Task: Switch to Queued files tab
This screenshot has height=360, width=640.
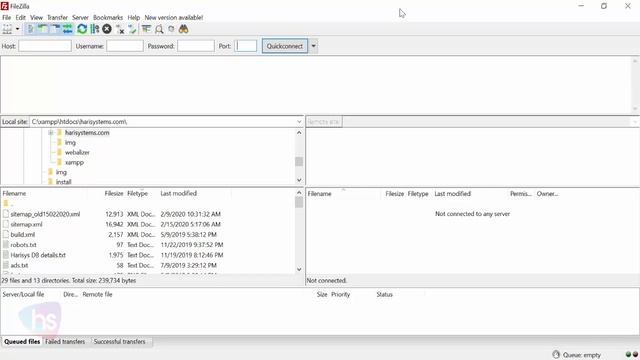Action: pos(22,342)
